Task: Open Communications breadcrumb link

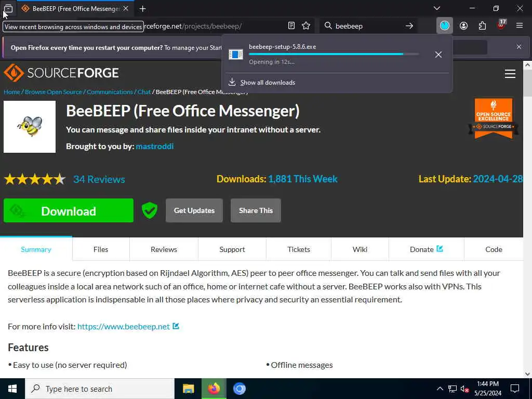Action: click(110, 92)
